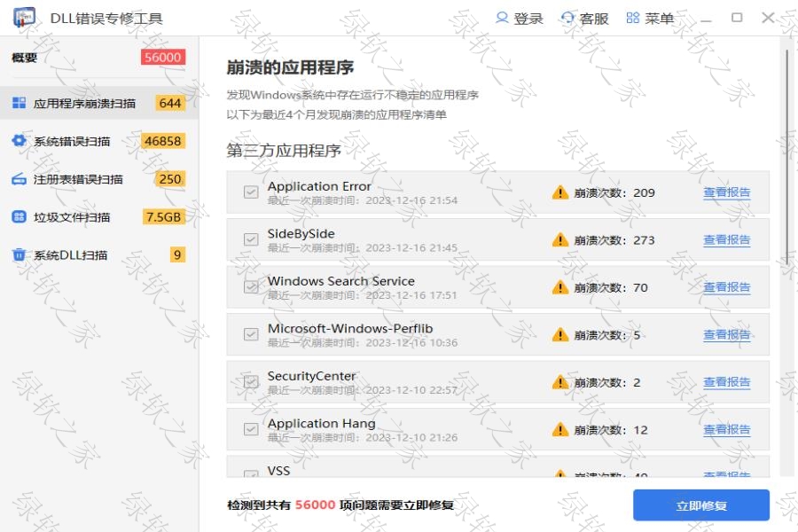Click the DLL repair tool logo icon
798x532 pixels.
click(24, 18)
